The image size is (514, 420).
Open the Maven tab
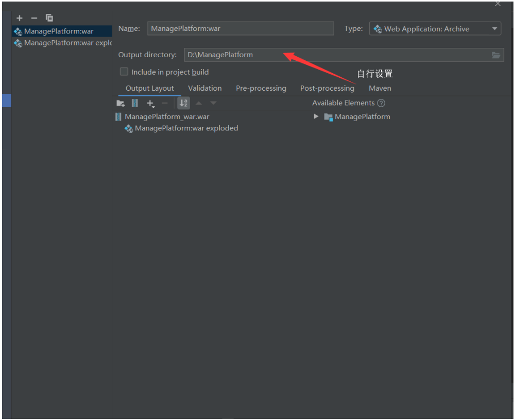click(x=380, y=88)
